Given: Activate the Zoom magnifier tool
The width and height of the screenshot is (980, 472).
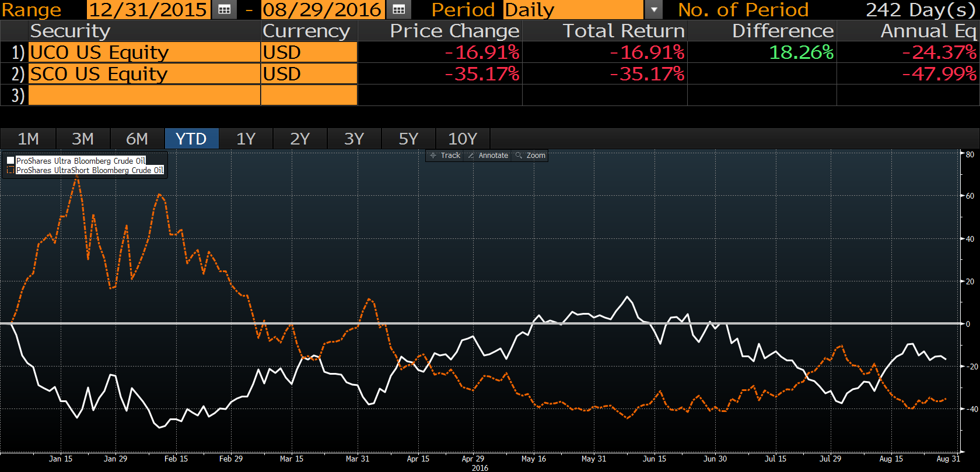Looking at the screenshot, I should (x=530, y=156).
